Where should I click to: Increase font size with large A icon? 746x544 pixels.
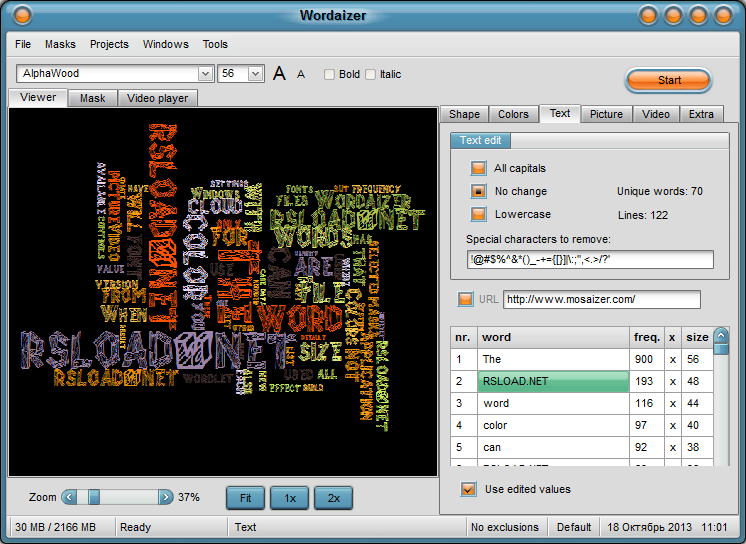[x=279, y=74]
